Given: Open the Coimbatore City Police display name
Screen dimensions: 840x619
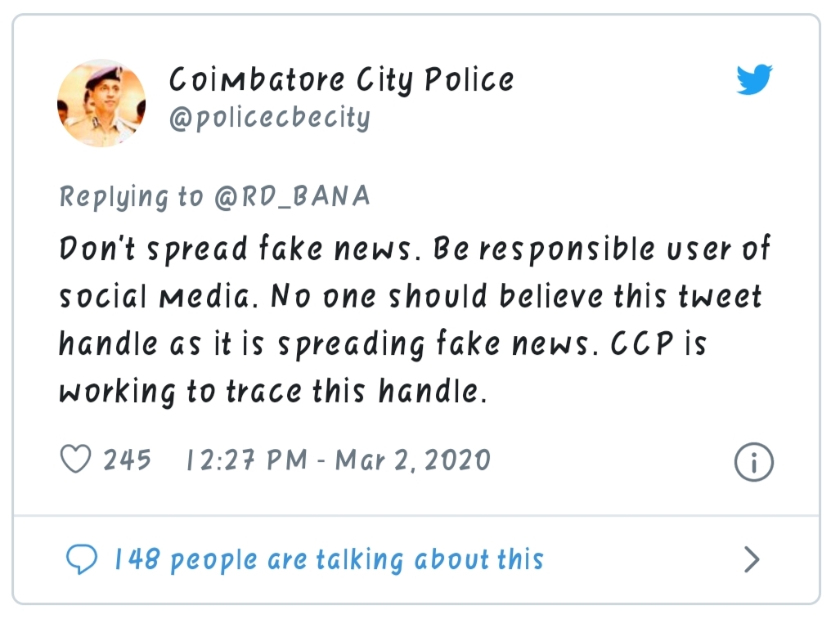Looking at the screenshot, I should (x=341, y=80).
